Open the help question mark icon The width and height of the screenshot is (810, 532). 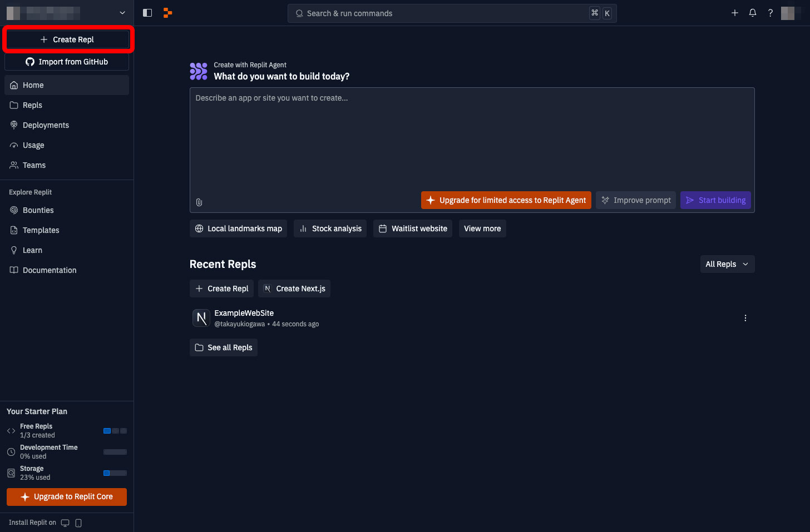771,13
